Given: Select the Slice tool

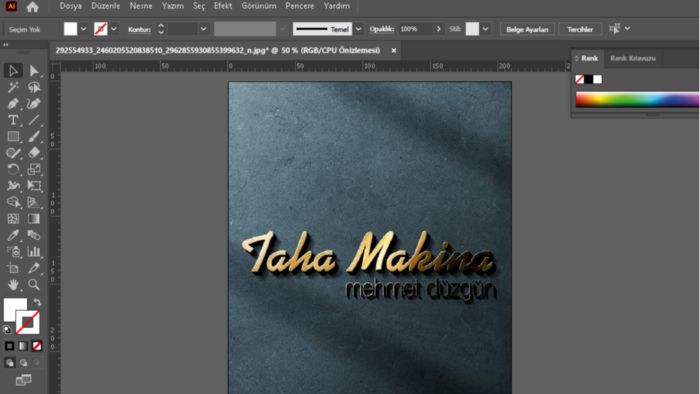Looking at the screenshot, I should (x=34, y=268).
